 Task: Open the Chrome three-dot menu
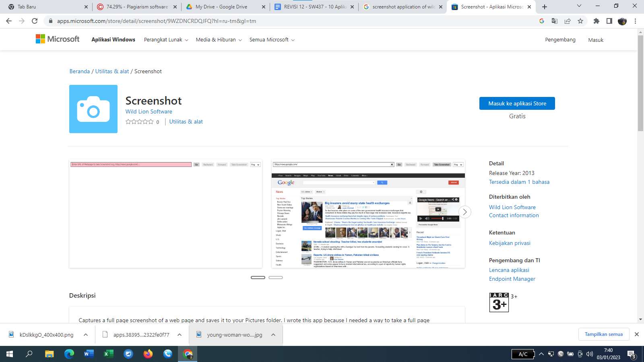635,21
